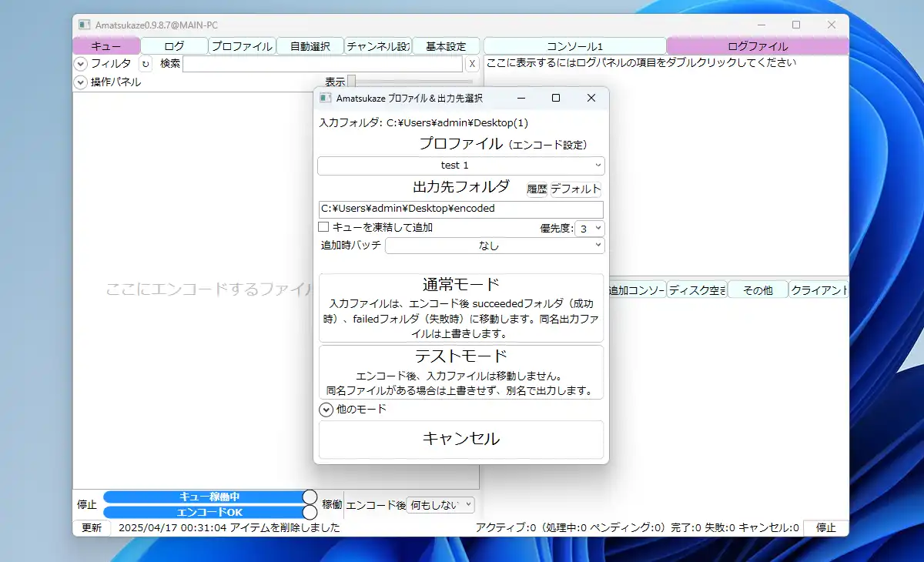Click the デフォルト button
This screenshot has height=562, width=924.
pos(576,189)
